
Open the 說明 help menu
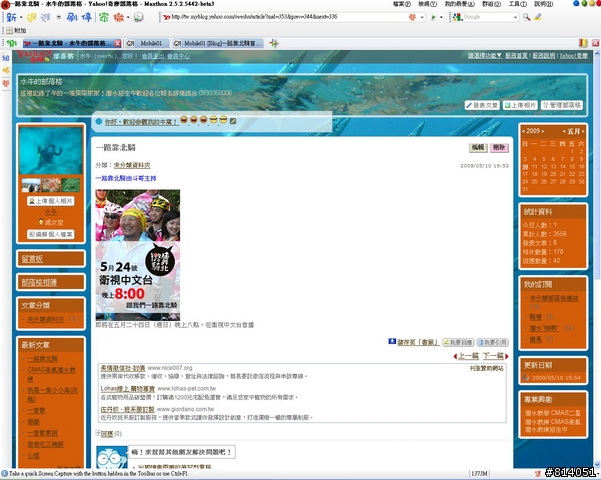click(x=544, y=4)
